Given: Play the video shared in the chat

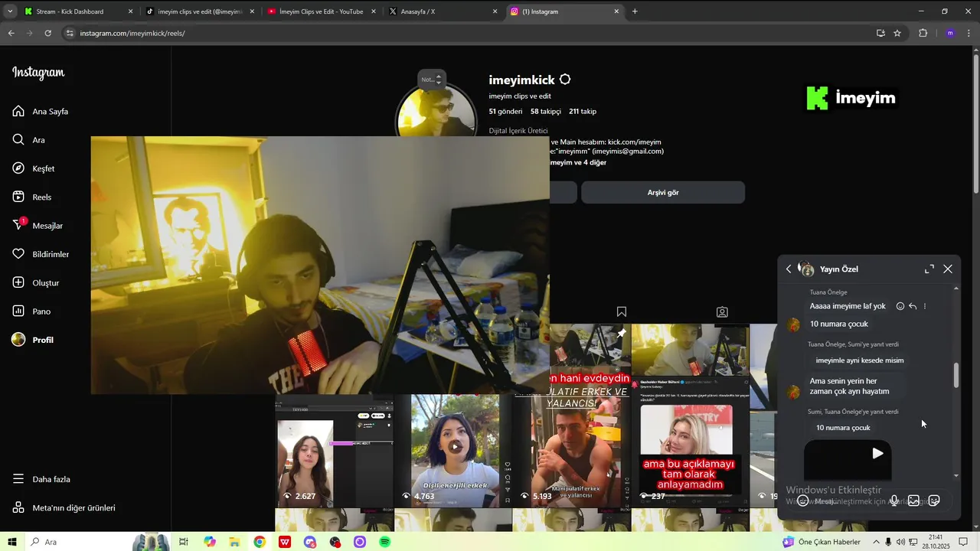Looking at the screenshot, I should [877, 453].
